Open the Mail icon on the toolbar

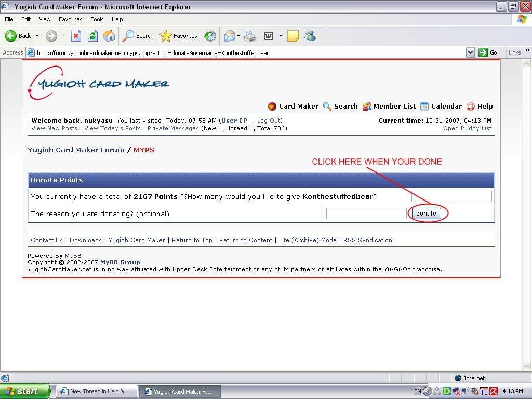tap(230, 36)
